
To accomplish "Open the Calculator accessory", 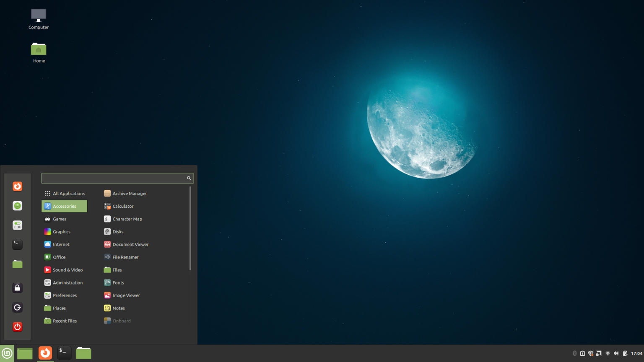I will pyautogui.click(x=123, y=206).
